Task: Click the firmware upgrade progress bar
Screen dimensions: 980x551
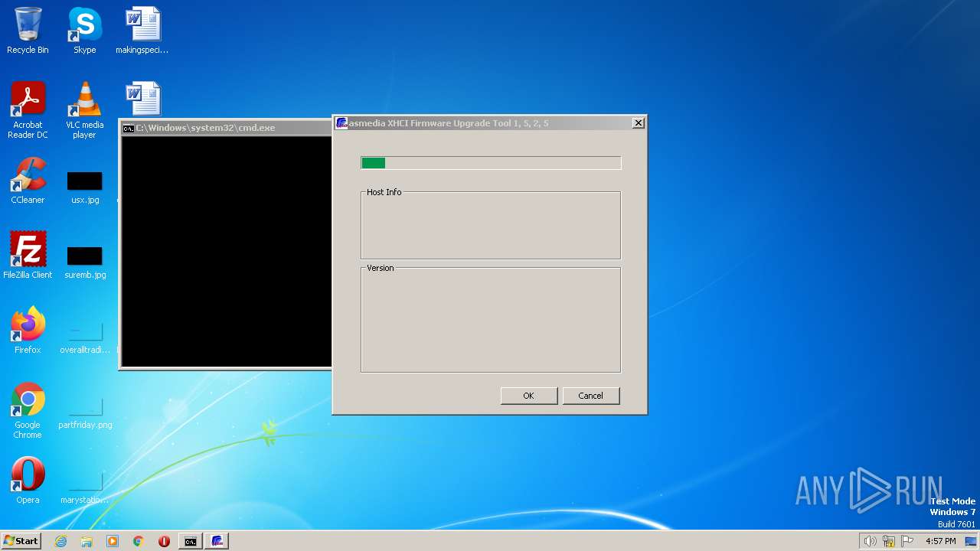Action: [x=491, y=162]
